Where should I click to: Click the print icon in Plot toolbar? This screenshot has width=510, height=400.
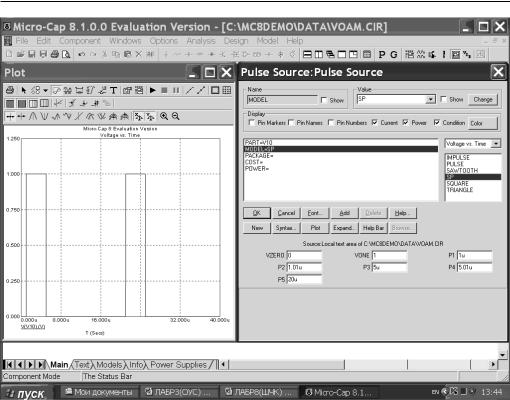click(10, 90)
